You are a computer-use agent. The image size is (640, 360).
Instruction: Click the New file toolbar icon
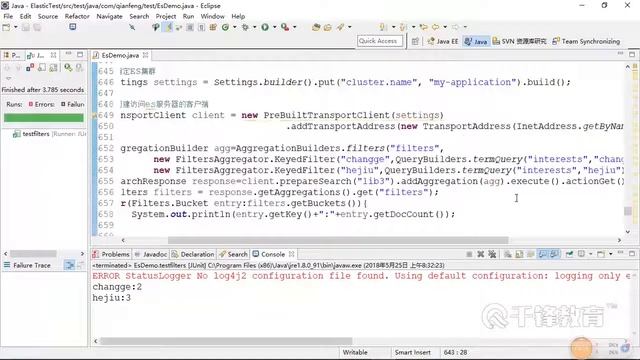click(x=7, y=27)
